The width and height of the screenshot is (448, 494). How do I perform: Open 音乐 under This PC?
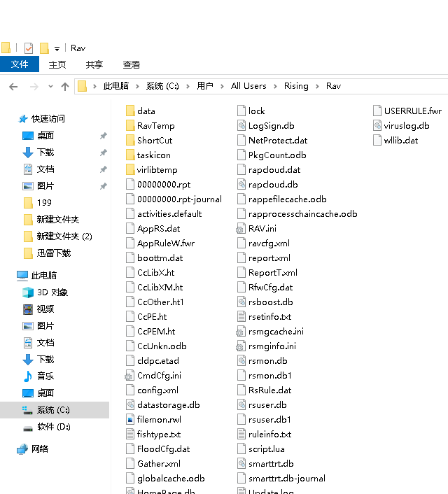(45, 376)
